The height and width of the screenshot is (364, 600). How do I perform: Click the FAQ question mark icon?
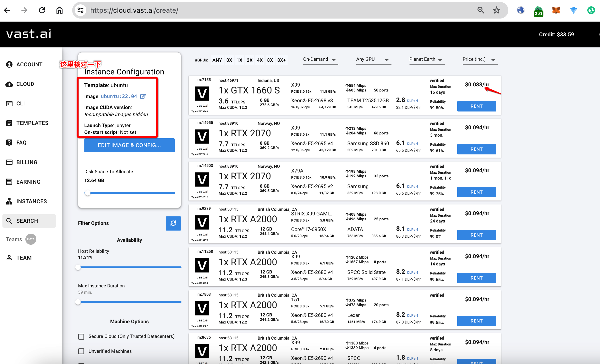[9, 143]
